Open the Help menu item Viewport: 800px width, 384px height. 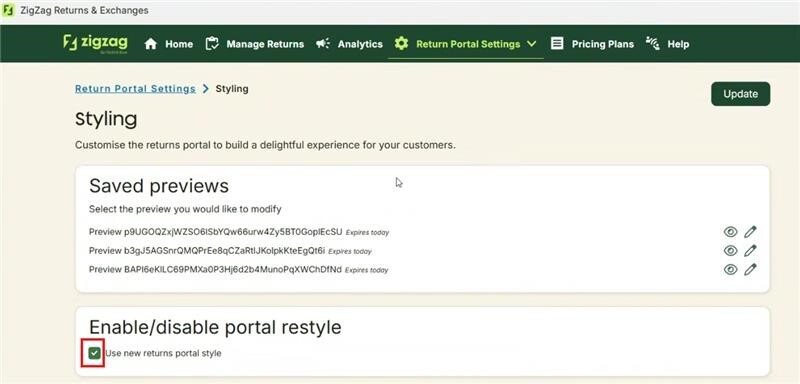coord(678,44)
